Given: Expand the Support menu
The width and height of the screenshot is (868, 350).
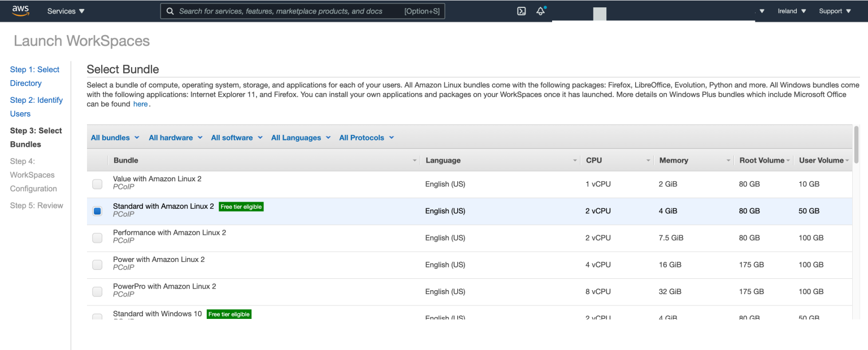Looking at the screenshot, I should pos(835,11).
